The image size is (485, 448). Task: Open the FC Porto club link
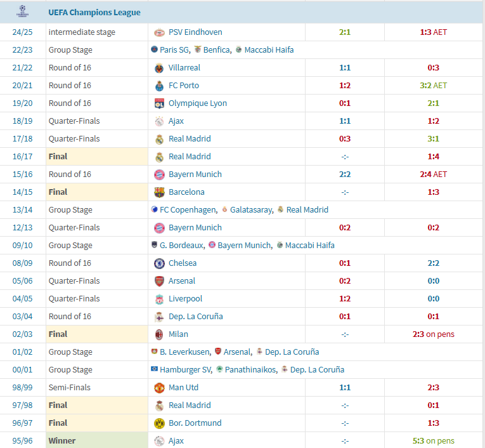point(184,86)
